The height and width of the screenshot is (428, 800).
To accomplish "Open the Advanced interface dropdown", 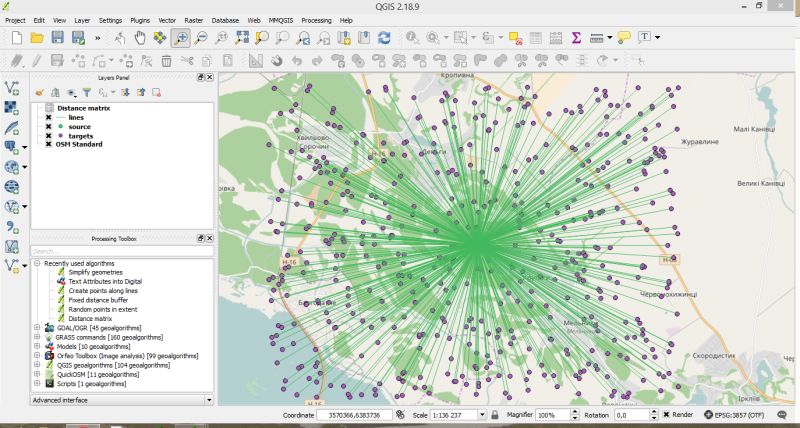I will coord(122,400).
